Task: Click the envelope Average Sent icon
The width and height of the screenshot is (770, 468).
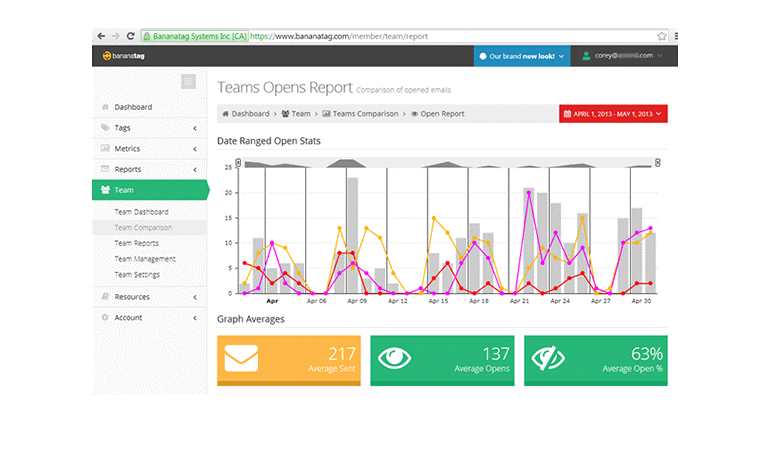Action: click(241, 358)
